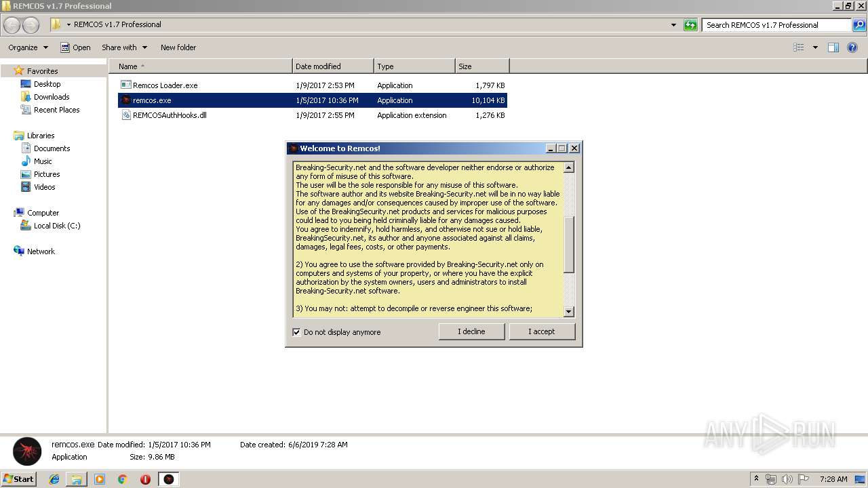The width and height of the screenshot is (868, 488).
Task: Open Explorer Help question mark icon
Action: tap(852, 47)
